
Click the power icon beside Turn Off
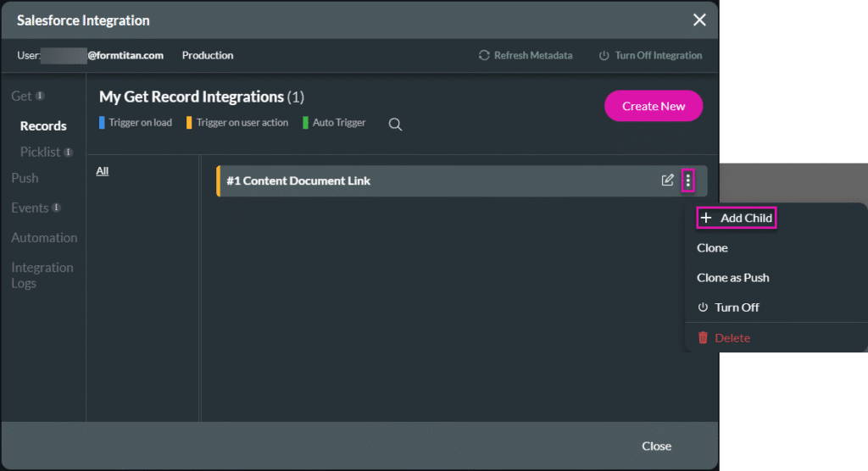point(703,308)
